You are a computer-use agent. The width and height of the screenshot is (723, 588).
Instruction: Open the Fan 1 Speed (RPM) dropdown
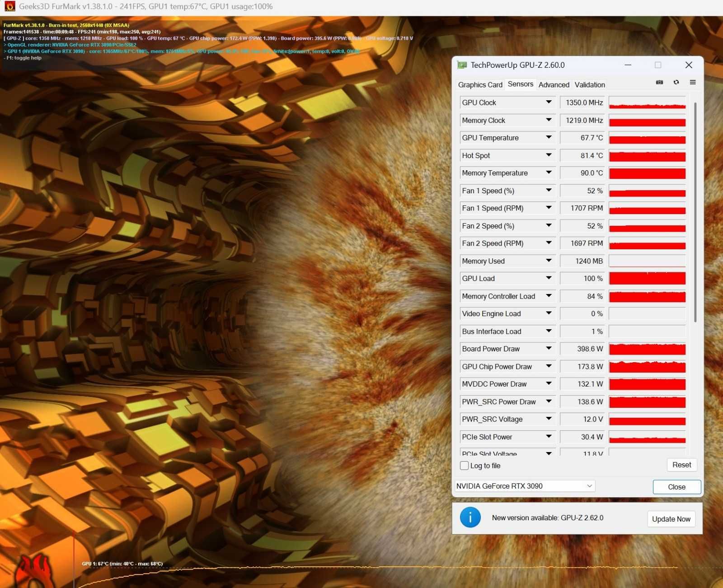[549, 208]
